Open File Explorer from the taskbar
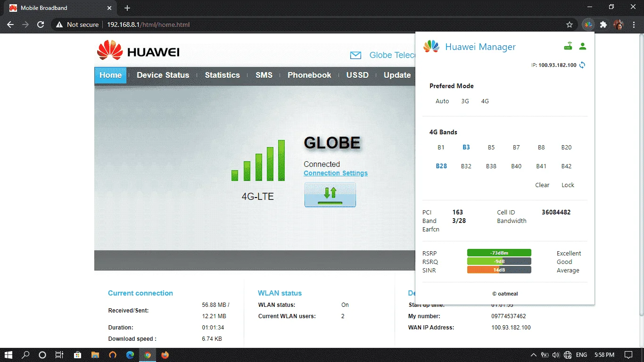The image size is (644, 362). click(95, 355)
